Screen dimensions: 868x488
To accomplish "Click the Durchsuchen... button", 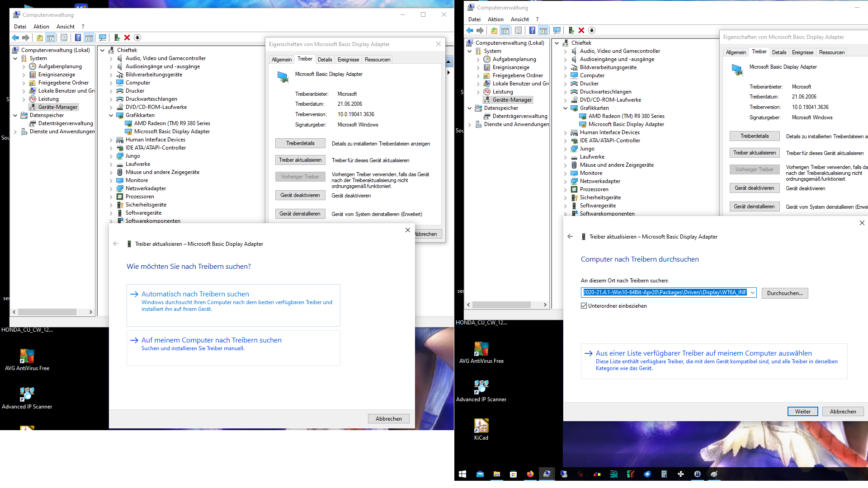I will coord(785,293).
